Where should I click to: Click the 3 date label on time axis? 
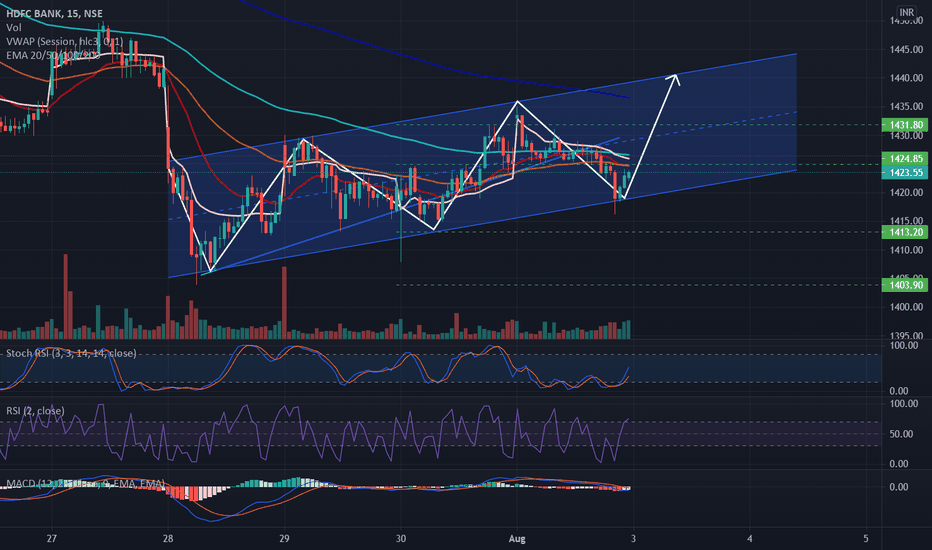coord(633,539)
